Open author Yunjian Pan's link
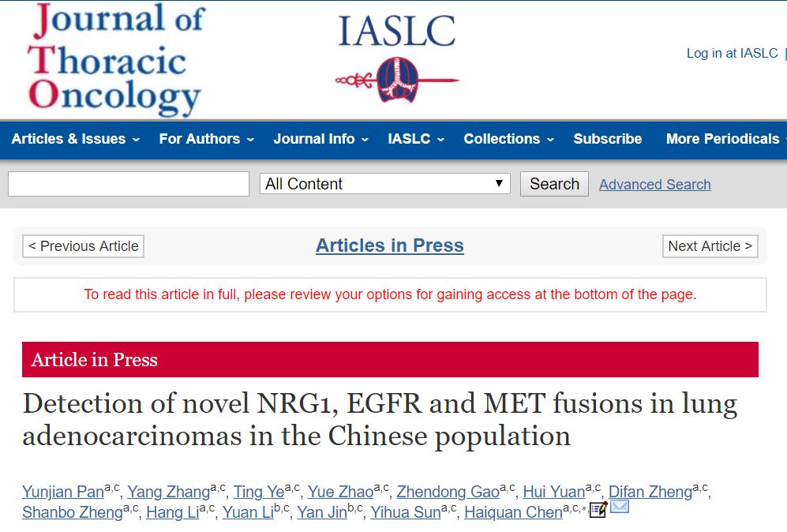Viewport: 787px width, 532px height. pos(63,492)
